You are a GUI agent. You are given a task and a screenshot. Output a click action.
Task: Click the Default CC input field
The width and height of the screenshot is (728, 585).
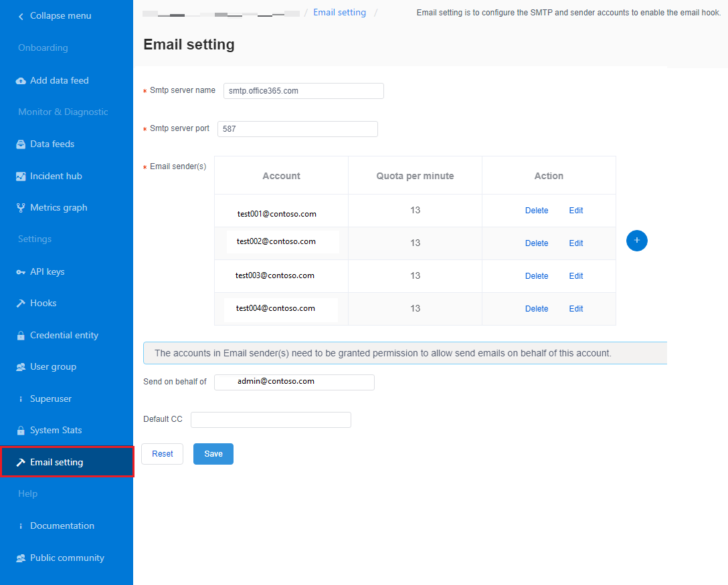[270, 419]
